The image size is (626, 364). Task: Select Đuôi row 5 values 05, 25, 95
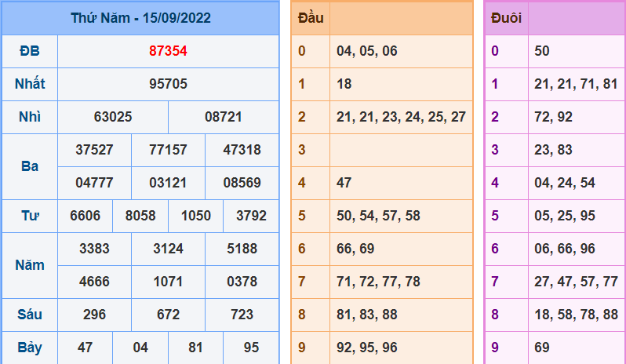[x=565, y=216]
